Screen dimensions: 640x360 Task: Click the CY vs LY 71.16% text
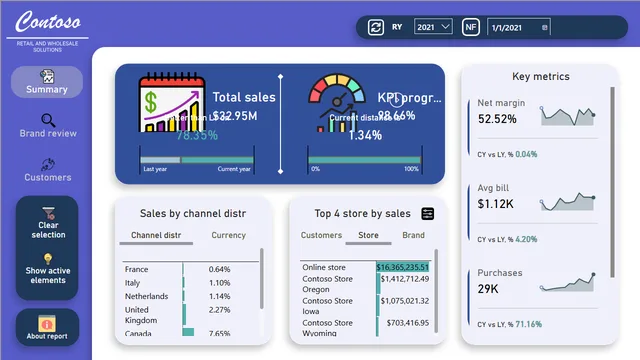coord(510,324)
